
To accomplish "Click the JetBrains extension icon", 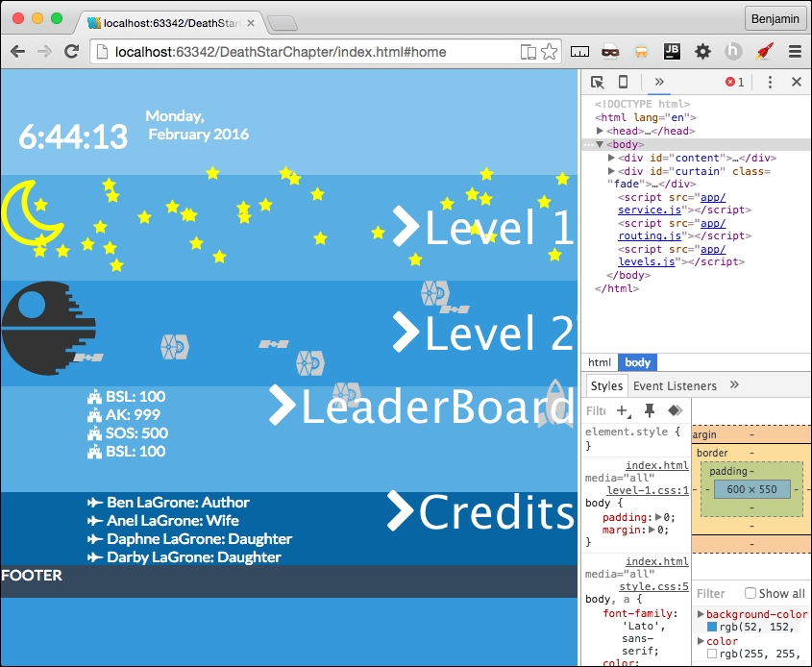I will [x=672, y=52].
